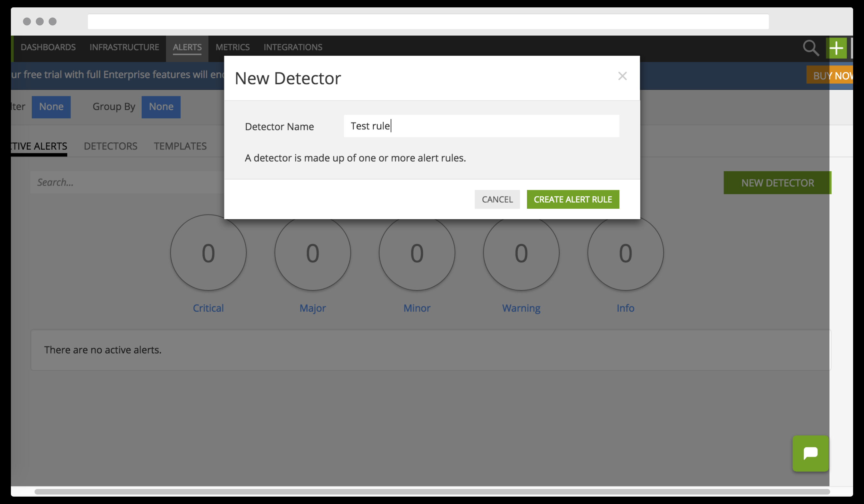Click the horizontal scrollbar at bottom

[431, 491]
